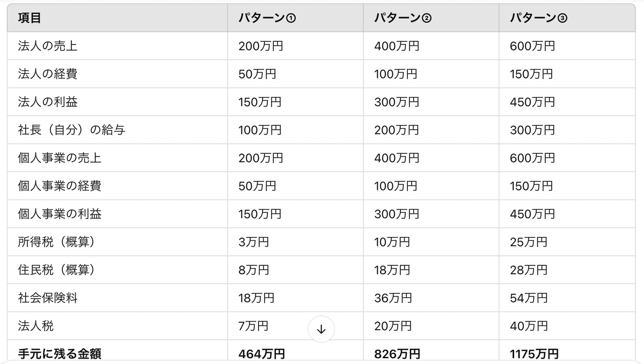This screenshot has height=364, width=644.
Task: Select the 826万円 total cell
Action: [397, 353]
